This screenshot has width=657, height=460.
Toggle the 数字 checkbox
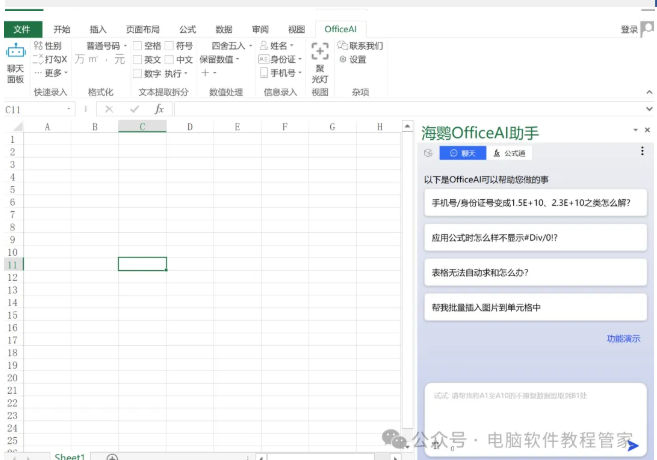point(137,74)
